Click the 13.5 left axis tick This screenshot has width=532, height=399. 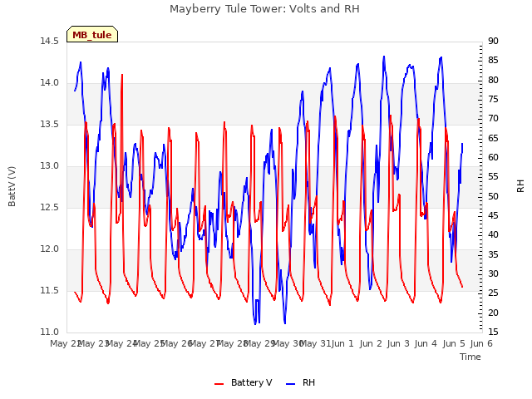coord(49,124)
